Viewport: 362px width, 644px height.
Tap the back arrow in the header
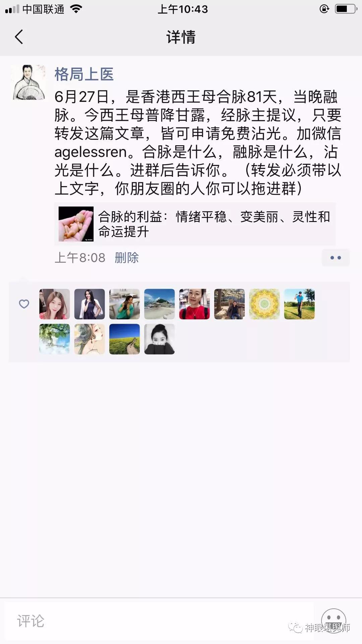(19, 37)
